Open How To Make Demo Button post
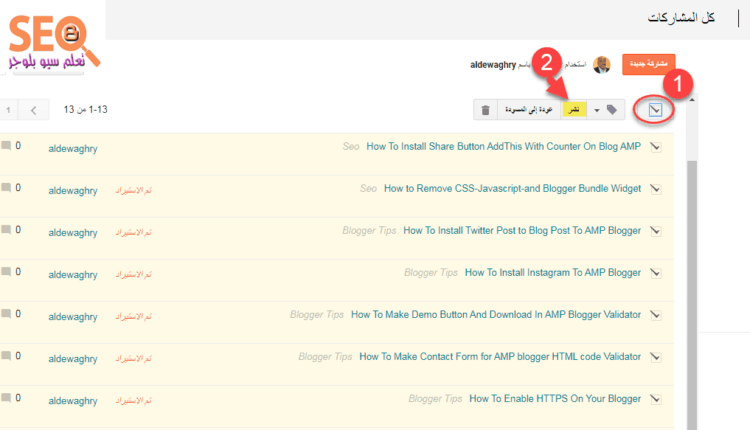Screen dimensions: 750x430 pyautogui.click(x=496, y=315)
